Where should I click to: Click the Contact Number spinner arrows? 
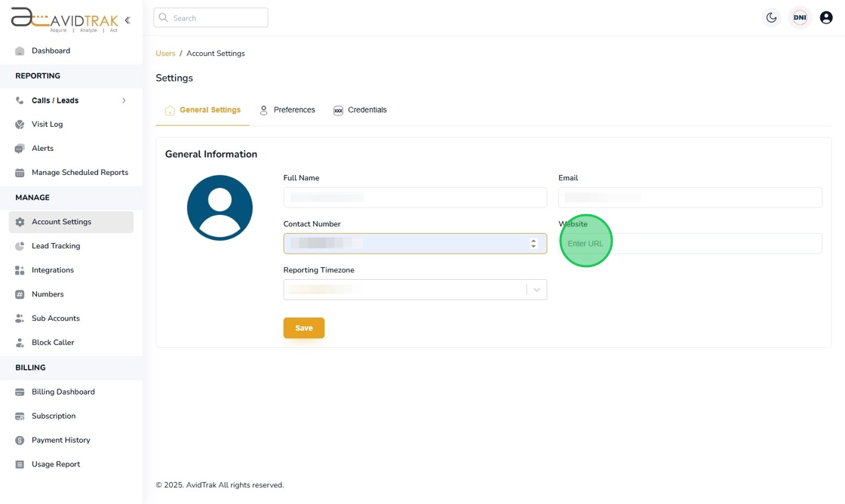point(533,244)
